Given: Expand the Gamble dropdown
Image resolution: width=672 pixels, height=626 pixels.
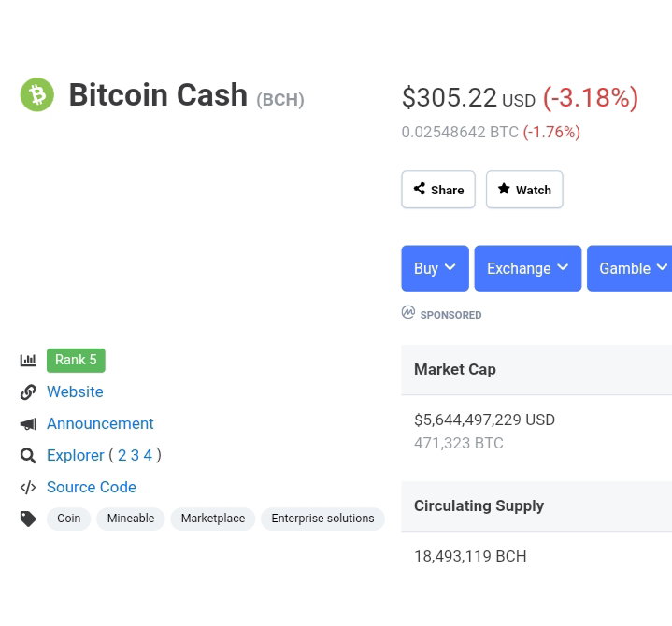Looking at the screenshot, I should point(630,268).
